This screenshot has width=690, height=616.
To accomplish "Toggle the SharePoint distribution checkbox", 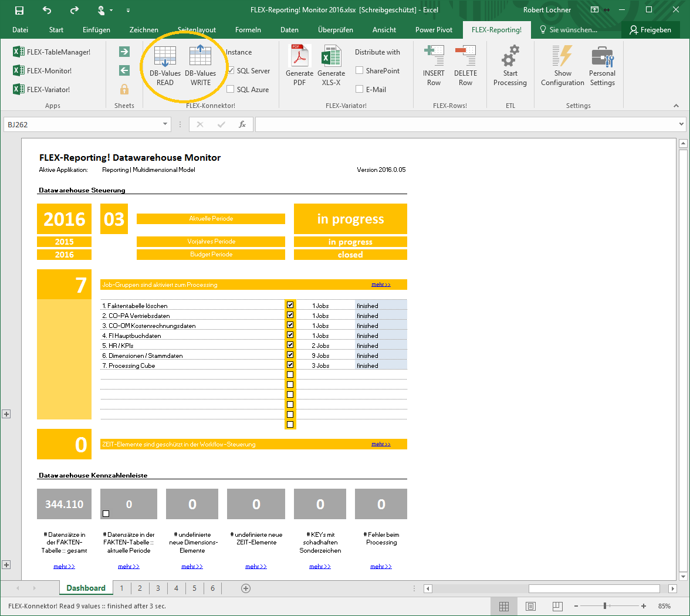I will (x=360, y=71).
